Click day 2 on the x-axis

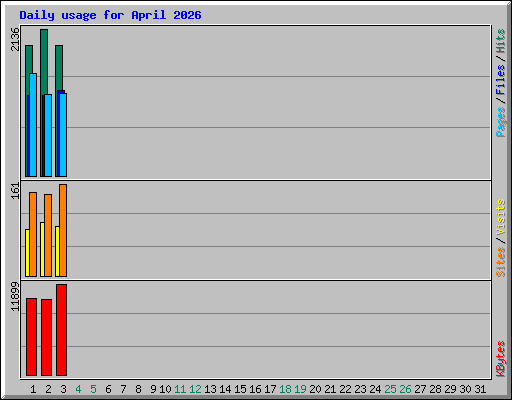[x=48, y=389]
